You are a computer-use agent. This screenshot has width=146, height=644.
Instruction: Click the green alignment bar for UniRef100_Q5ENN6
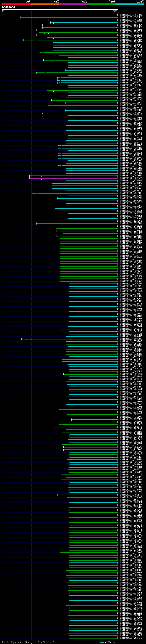pos(75,193)
